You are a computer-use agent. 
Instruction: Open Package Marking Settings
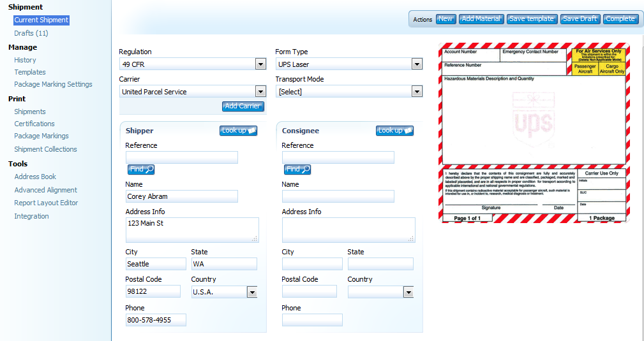53,84
